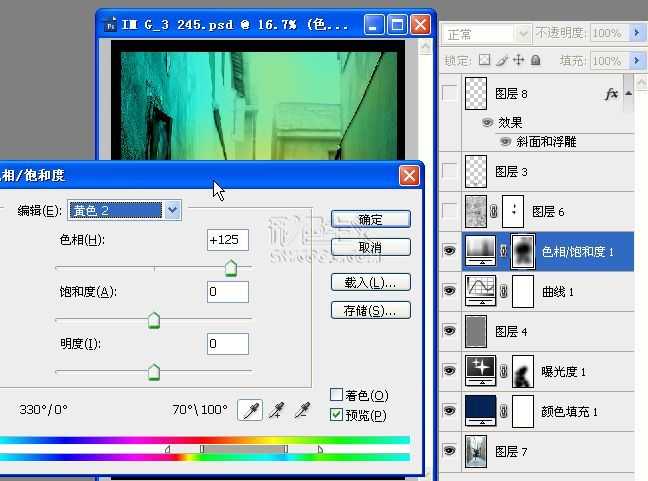The width and height of the screenshot is (648, 481).
Task: Open the 编辑 dropdown showing 黄色 2
Action: (124, 210)
